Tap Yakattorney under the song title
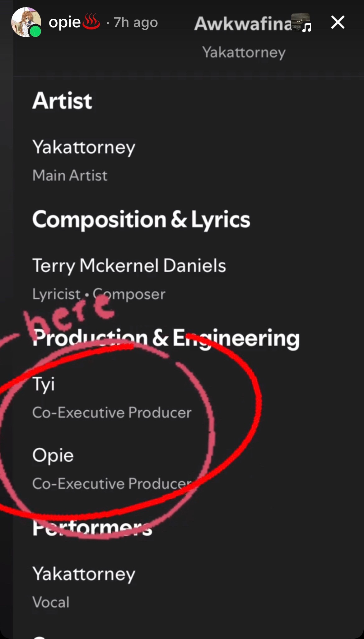The image size is (364, 639). coord(244,52)
